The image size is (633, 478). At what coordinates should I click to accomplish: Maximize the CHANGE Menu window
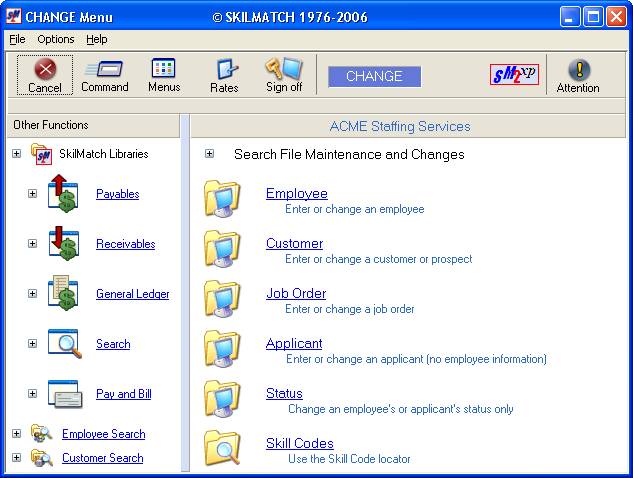pos(593,17)
